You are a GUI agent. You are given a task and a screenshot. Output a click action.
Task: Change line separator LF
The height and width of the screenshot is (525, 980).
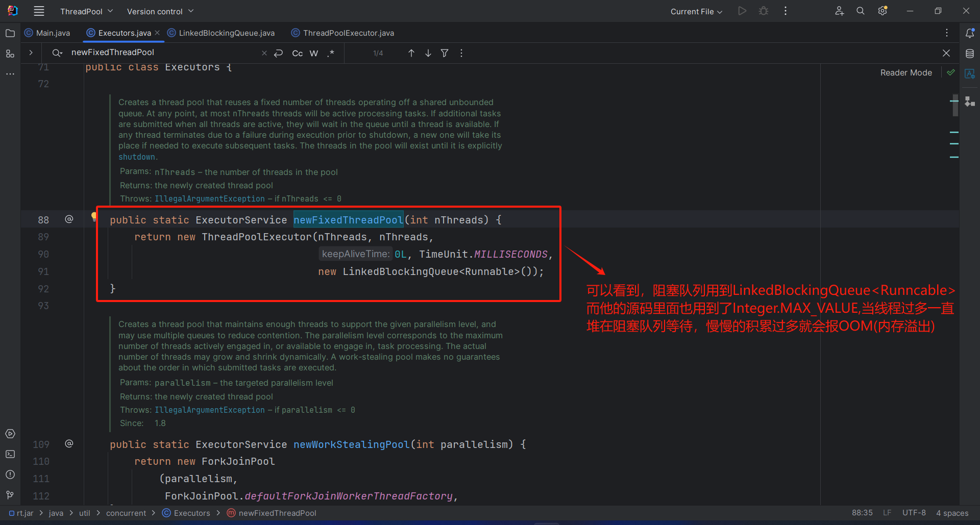(887, 513)
